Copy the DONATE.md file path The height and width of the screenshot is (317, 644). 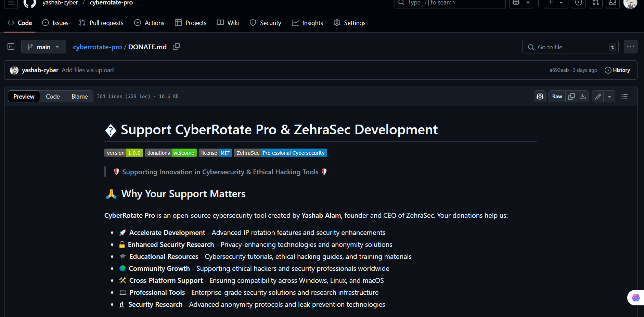click(x=176, y=47)
